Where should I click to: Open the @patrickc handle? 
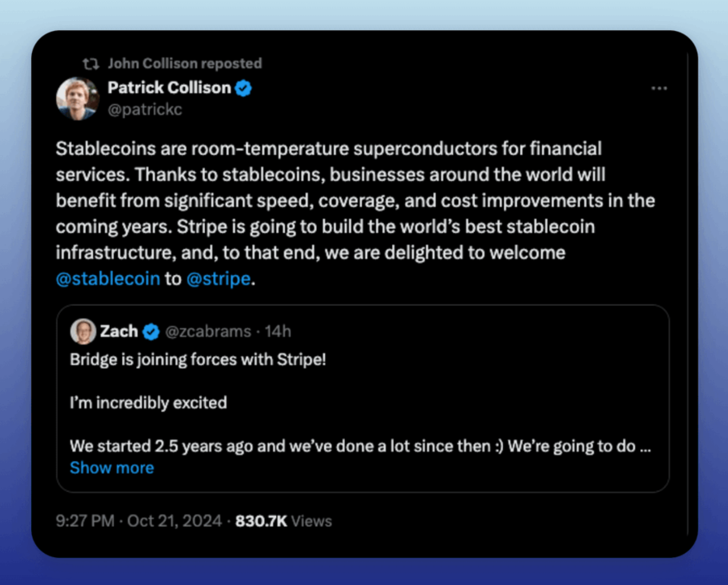(145, 109)
